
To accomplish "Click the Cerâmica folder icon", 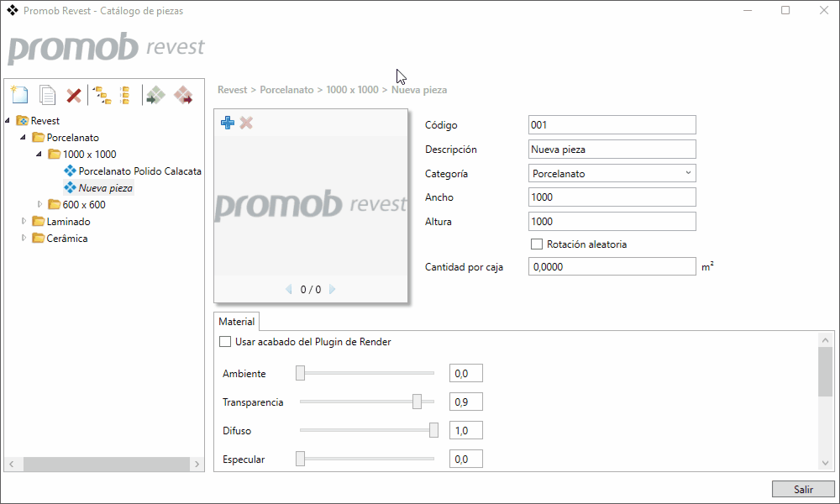I will (x=38, y=238).
